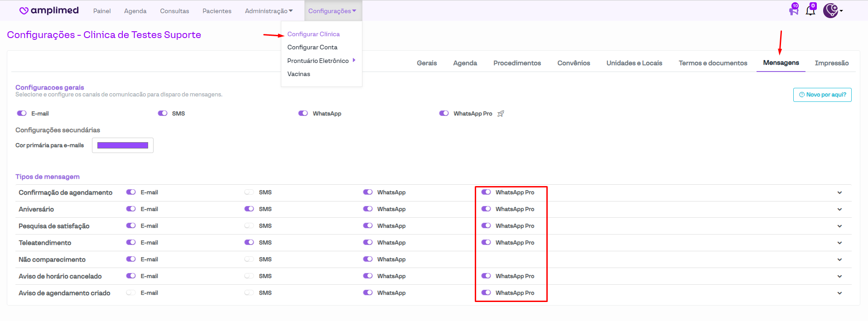
Task: Expand the Não comparecimento row chevron
Action: tap(839, 260)
